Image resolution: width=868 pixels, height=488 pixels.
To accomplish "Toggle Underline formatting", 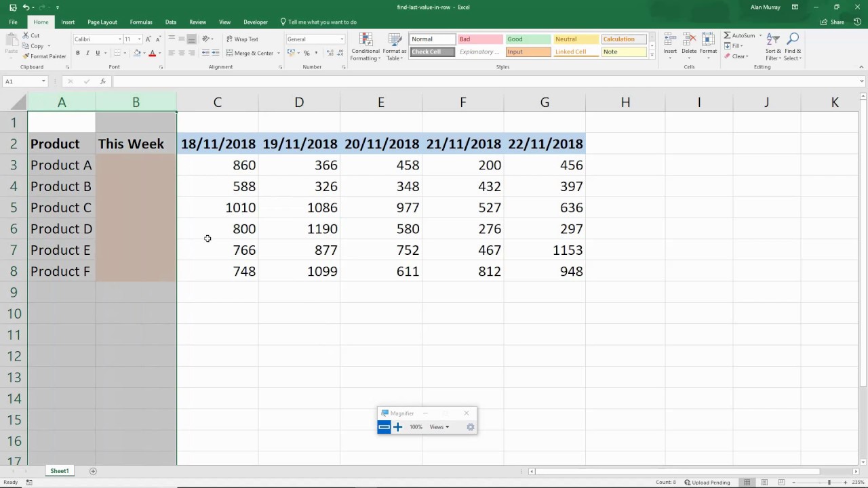I will coord(98,53).
